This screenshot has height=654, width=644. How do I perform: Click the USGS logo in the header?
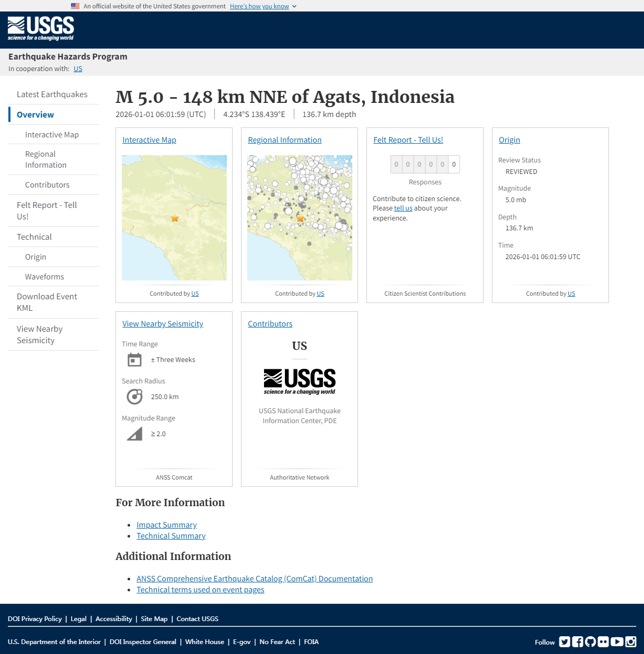(40, 29)
